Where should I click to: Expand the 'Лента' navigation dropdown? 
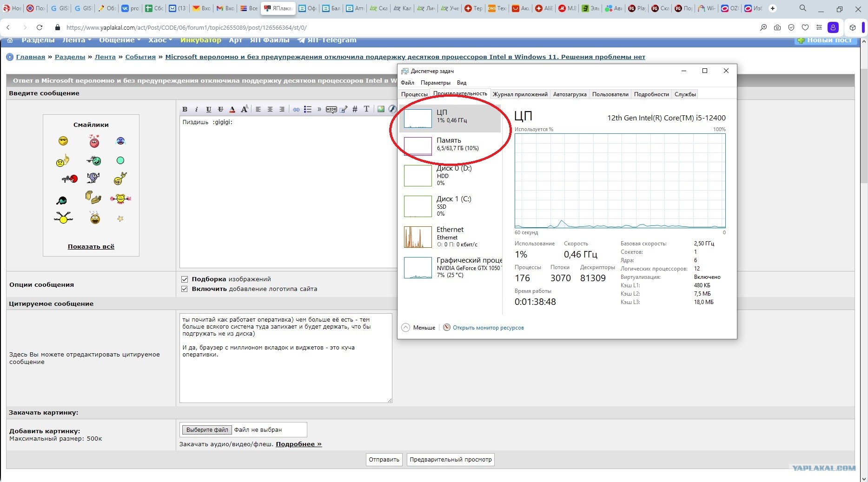[x=77, y=40]
